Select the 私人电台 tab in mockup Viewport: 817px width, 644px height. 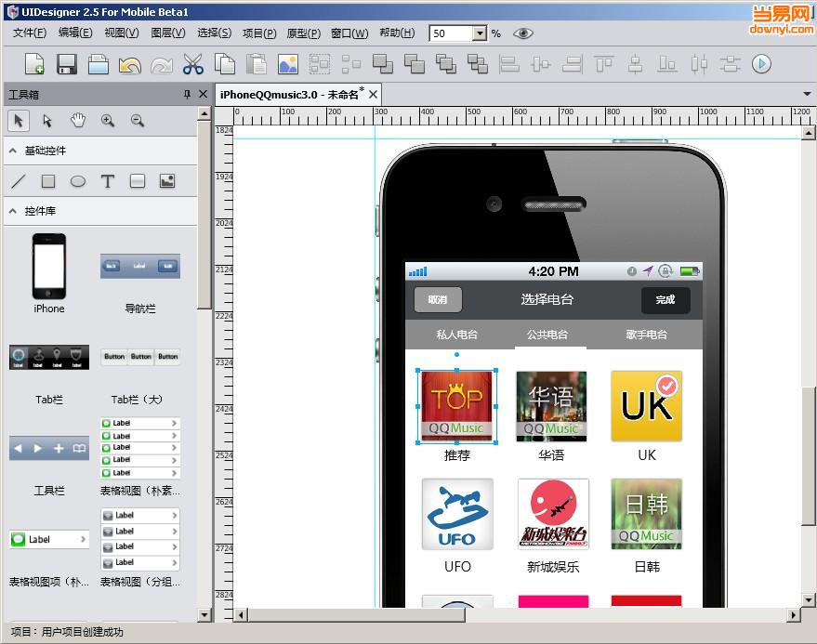(x=457, y=335)
